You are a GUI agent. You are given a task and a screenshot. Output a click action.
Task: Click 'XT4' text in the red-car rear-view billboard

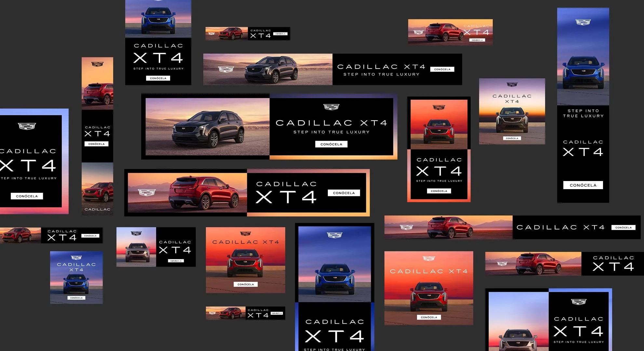(286, 197)
